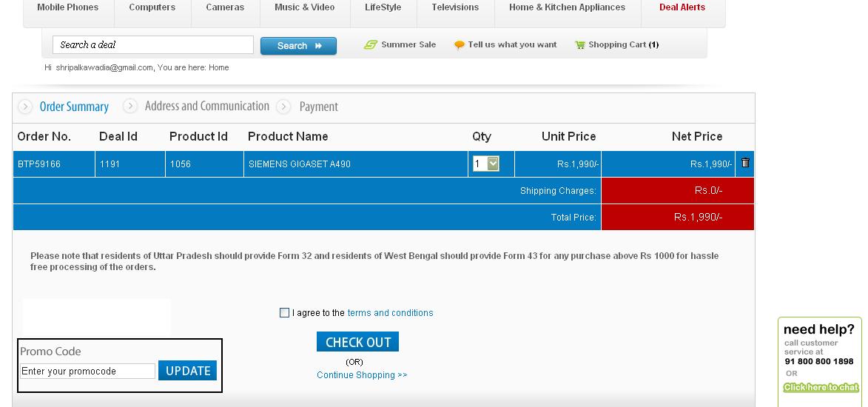Click the Order No. column header
The height and width of the screenshot is (407, 868).
(44, 136)
